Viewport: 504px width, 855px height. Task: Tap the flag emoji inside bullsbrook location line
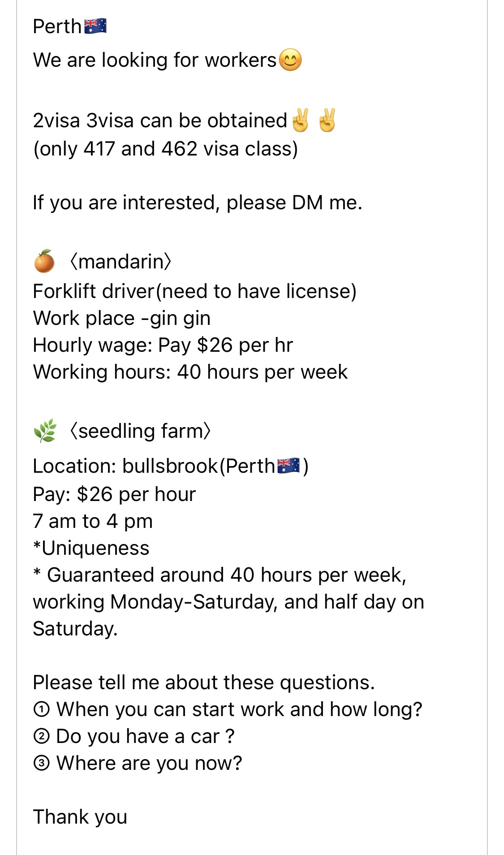289,466
